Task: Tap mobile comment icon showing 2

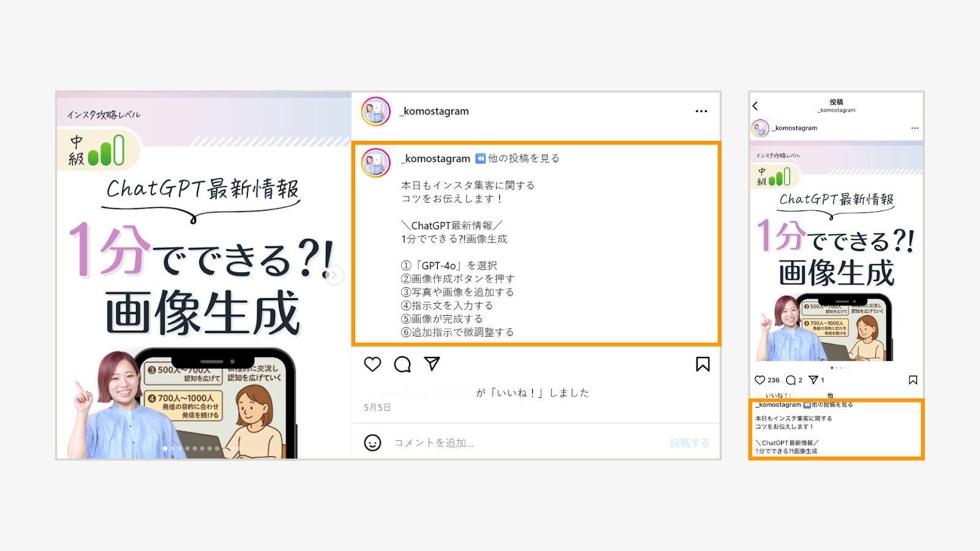Action: (791, 380)
